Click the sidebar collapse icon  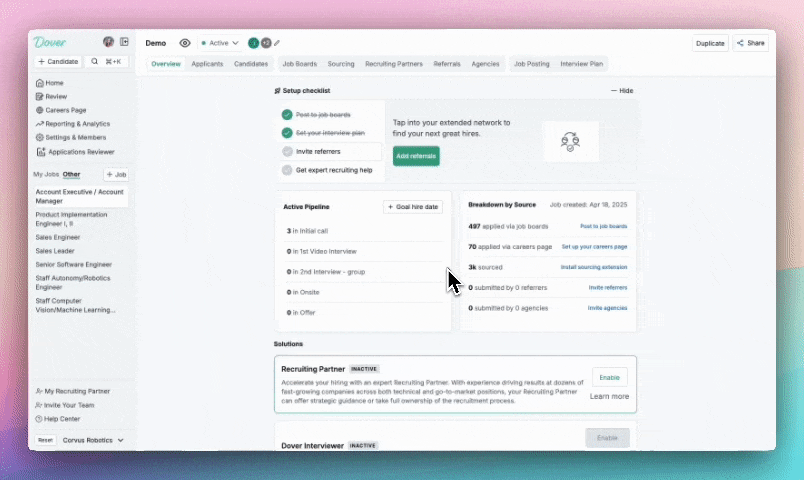pyautogui.click(x=125, y=42)
